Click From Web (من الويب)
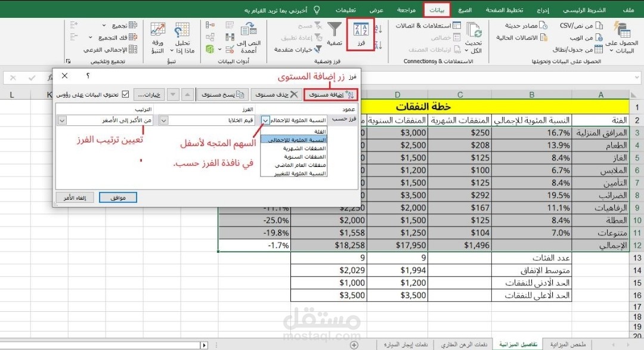Viewport: 644px width, 350px height. click(x=586, y=38)
